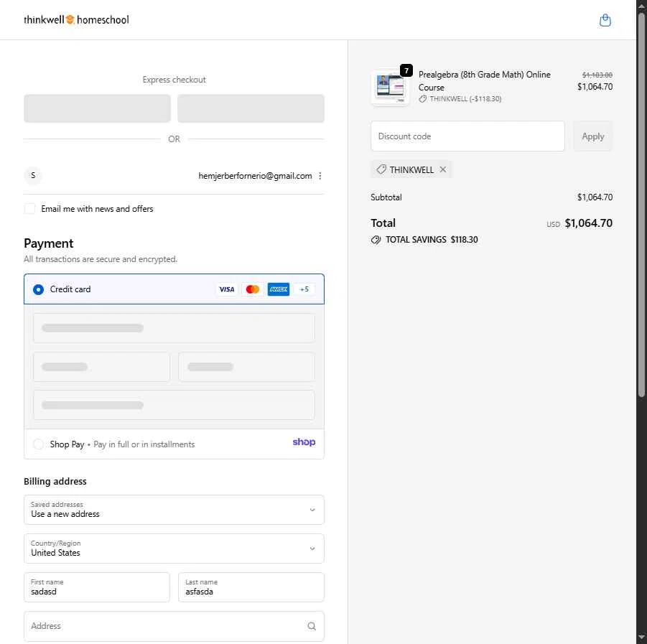This screenshot has height=644, width=647.
Task: Click the Apply discount button
Action: click(x=593, y=136)
